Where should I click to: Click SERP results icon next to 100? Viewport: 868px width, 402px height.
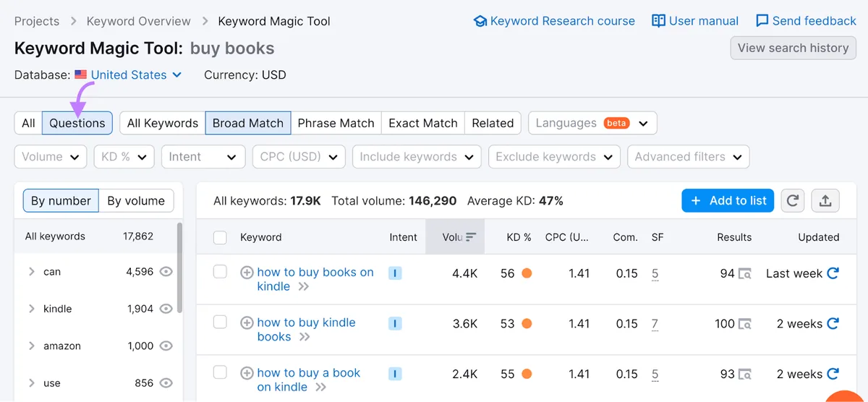(x=745, y=324)
